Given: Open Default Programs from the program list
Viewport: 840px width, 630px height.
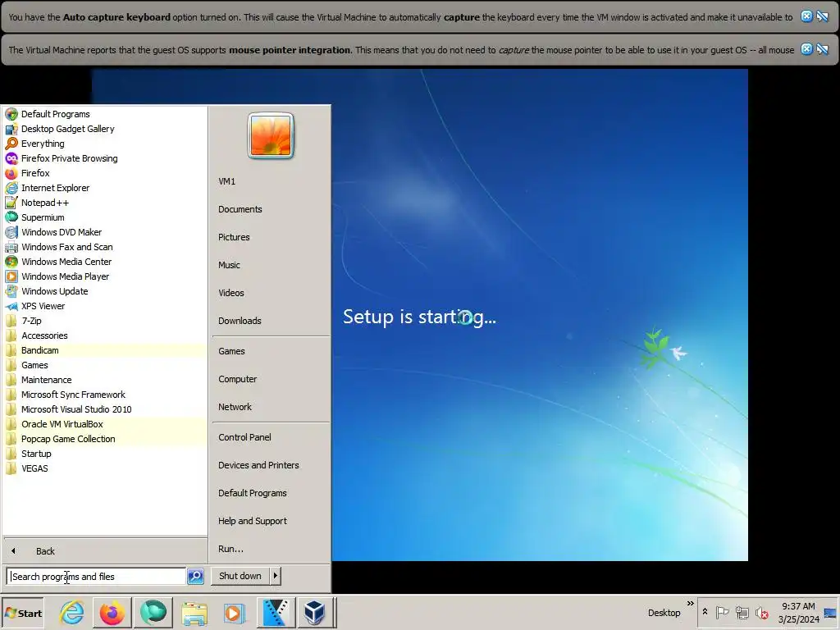Looking at the screenshot, I should pos(104,114).
